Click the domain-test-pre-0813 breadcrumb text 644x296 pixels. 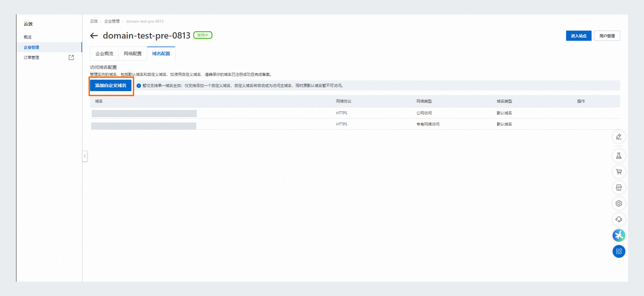pos(145,21)
